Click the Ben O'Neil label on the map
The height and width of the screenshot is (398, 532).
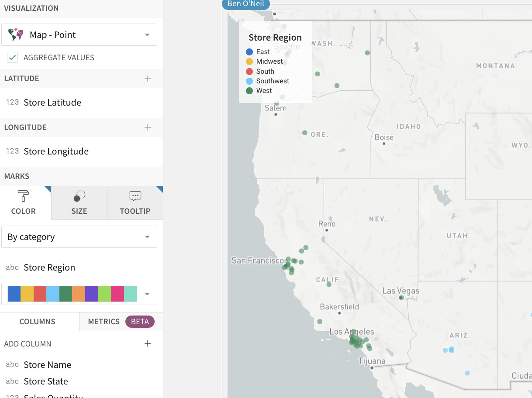pos(245,5)
